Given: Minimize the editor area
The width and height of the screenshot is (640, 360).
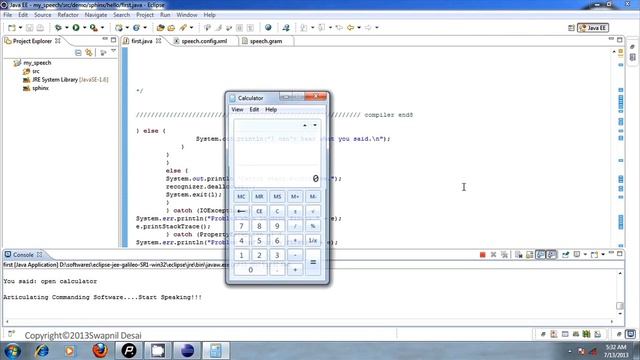Looking at the screenshot, I should [x=611, y=39].
